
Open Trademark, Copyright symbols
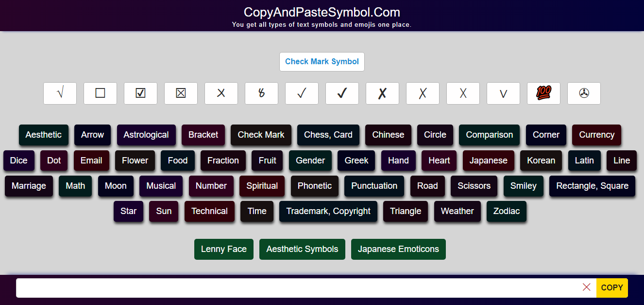(x=328, y=211)
